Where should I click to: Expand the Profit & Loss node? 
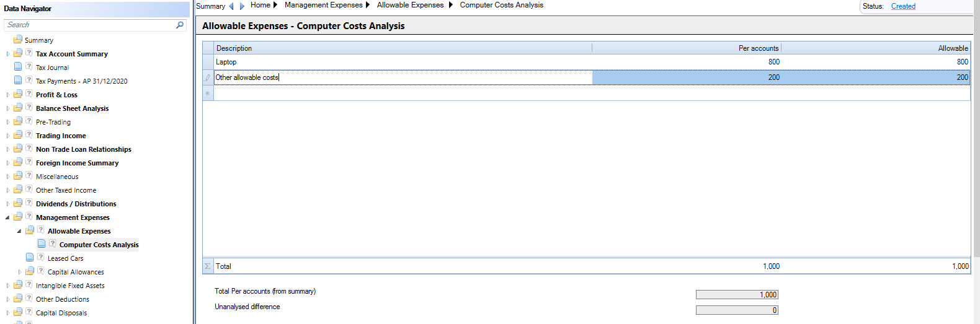pyautogui.click(x=7, y=95)
